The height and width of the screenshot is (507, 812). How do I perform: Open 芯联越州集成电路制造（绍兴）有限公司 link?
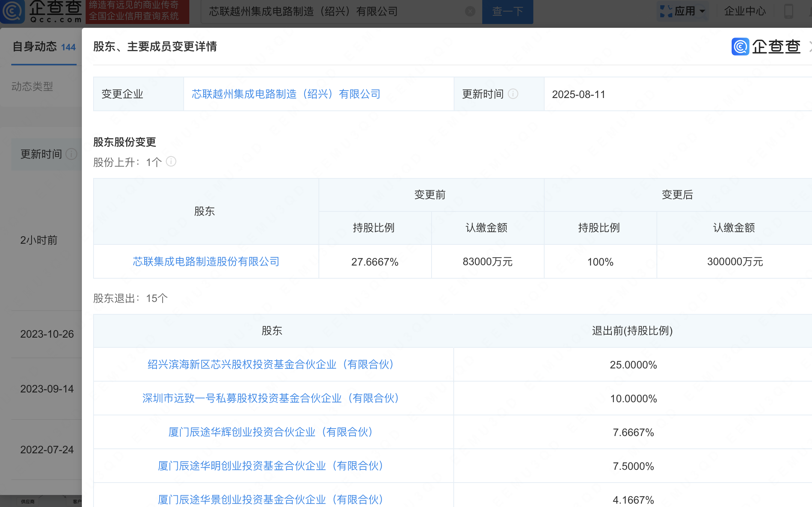[x=286, y=94]
